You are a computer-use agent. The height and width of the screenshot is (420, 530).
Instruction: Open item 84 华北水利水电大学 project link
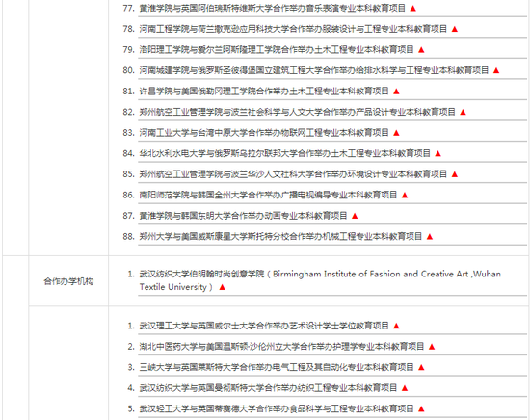[x=284, y=153]
